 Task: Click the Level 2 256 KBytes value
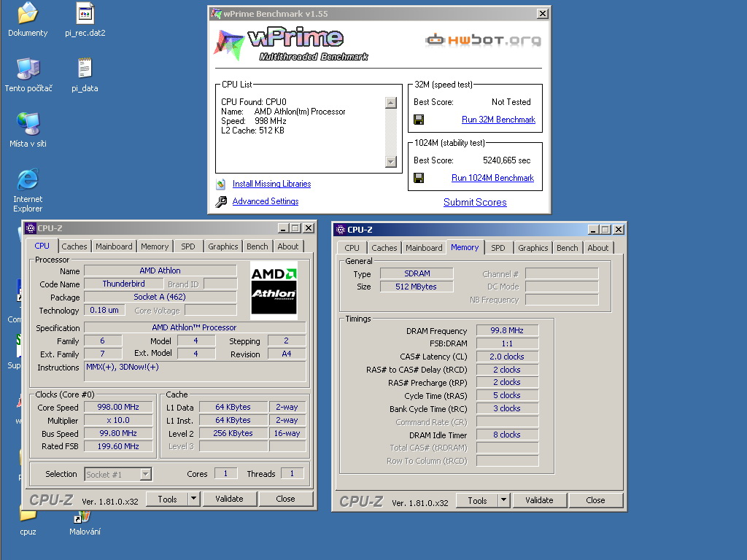click(x=233, y=433)
